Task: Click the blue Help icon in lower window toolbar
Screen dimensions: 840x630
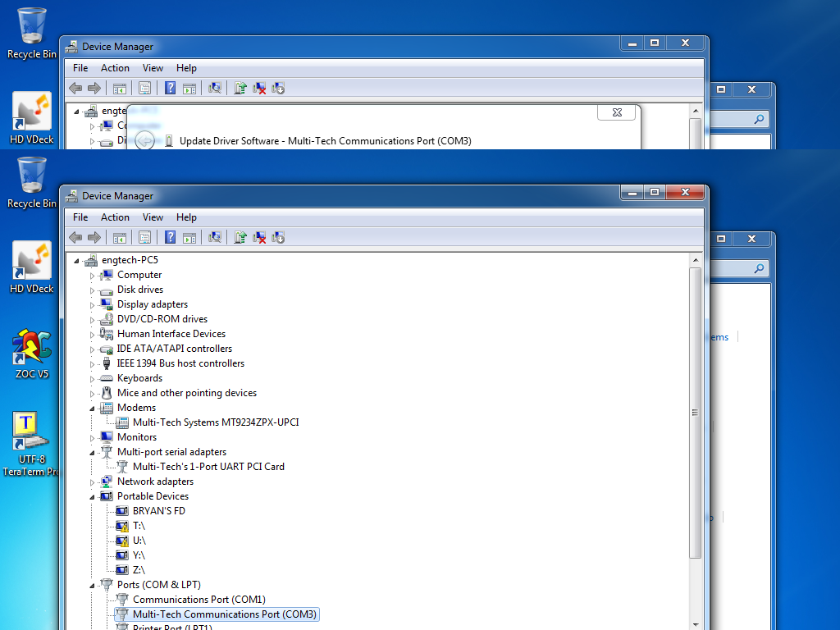Action: tap(170, 237)
